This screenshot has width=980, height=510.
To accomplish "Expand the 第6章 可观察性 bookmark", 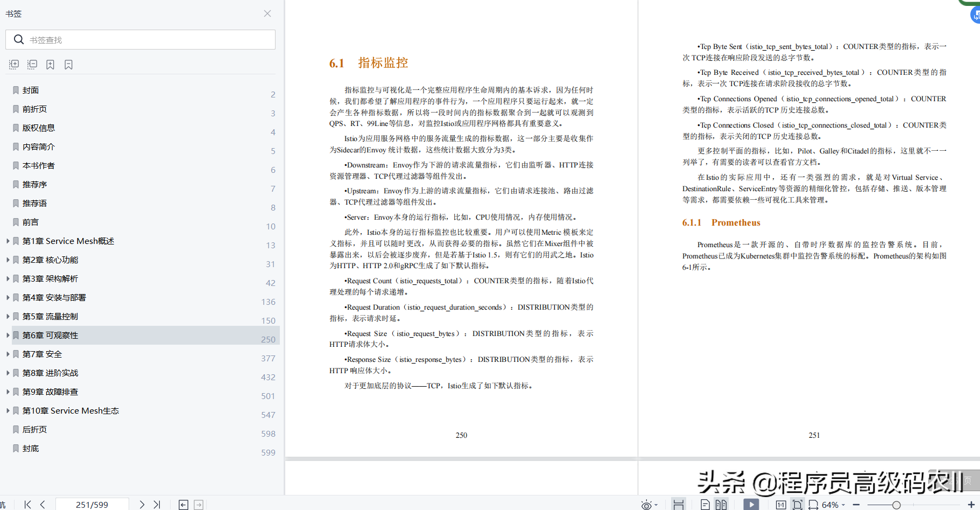I will click(8, 335).
